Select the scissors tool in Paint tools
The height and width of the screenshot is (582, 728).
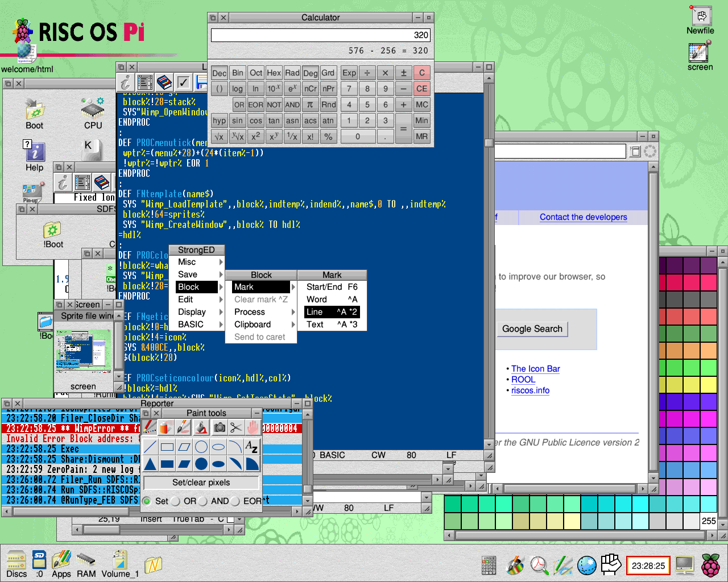click(236, 427)
